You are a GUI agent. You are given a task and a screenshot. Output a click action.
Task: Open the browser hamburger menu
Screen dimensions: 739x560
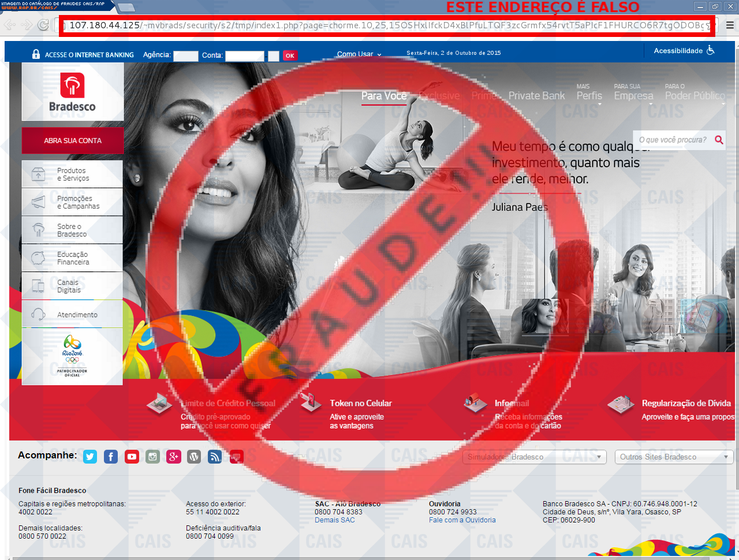(x=730, y=25)
